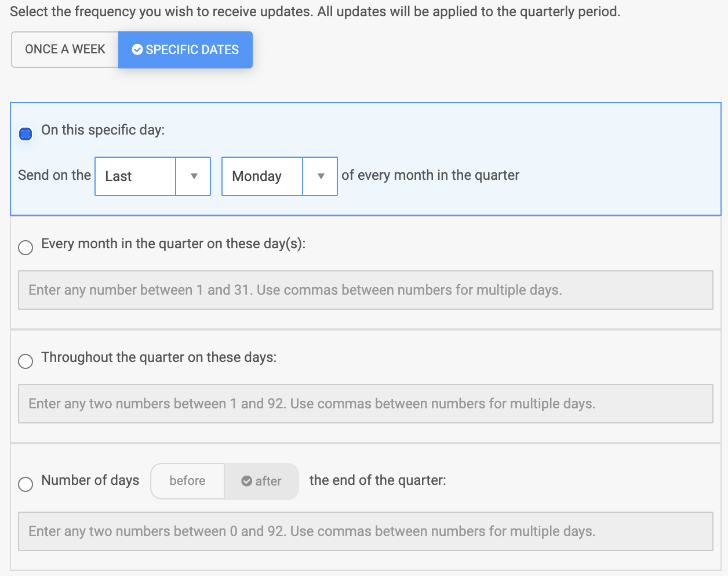Click the 'of every month in the quarter' text
Viewport: 728px width, 576px height.
[x=430, y=175]
